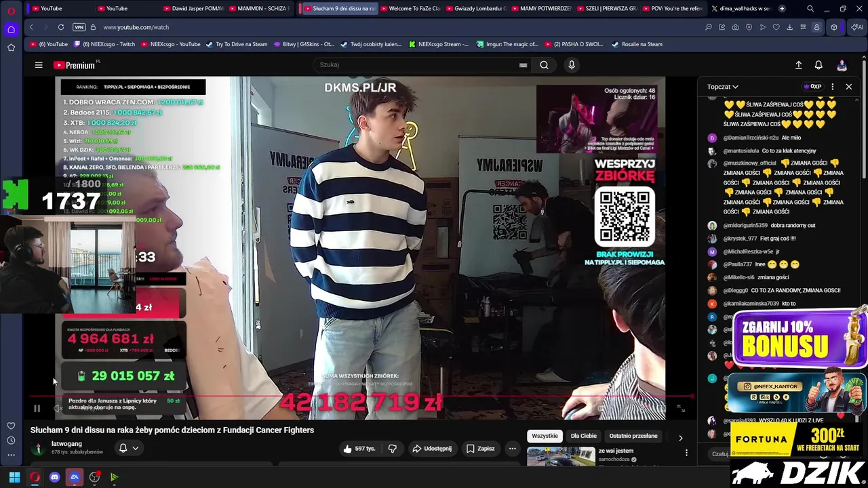The height and width of the screenshot is (488, 868).
Task: Open the Discord taskbar icon
Action: coord(54,477)
